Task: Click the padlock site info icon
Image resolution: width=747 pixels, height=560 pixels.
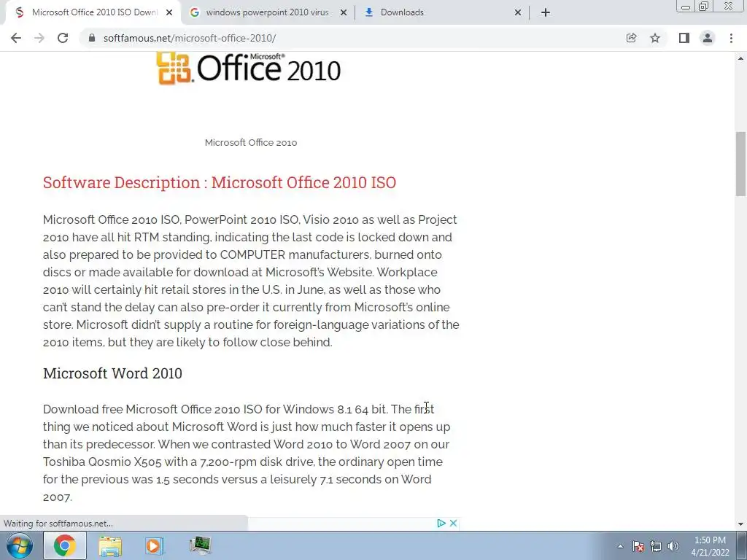Action: coord(92,38)
